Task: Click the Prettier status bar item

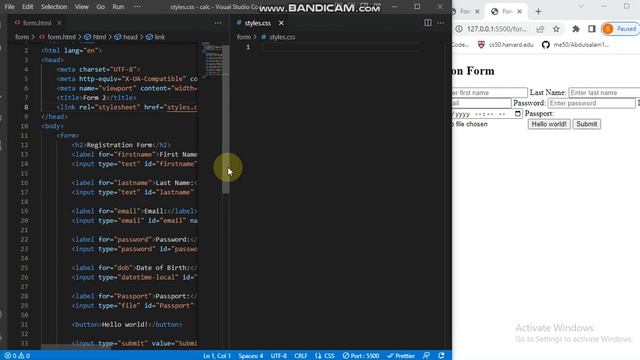Action: pyautogui.click(x=401, y=356)
